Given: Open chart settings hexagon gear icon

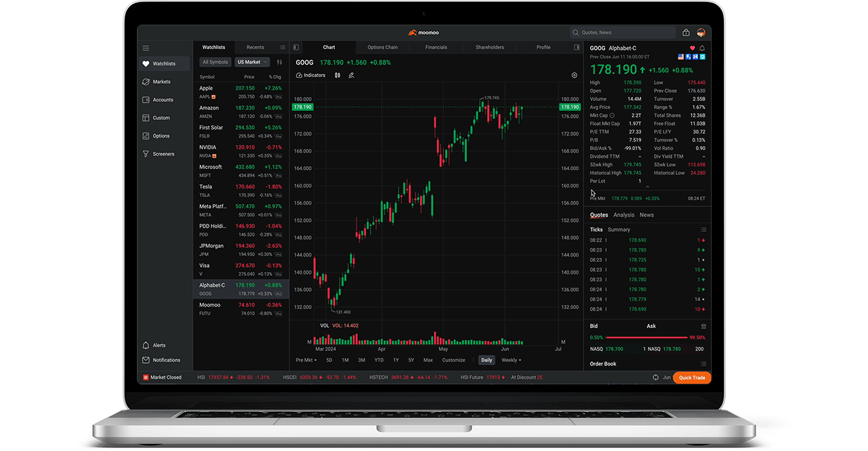Looking at the screenshot, I should 574,75.
